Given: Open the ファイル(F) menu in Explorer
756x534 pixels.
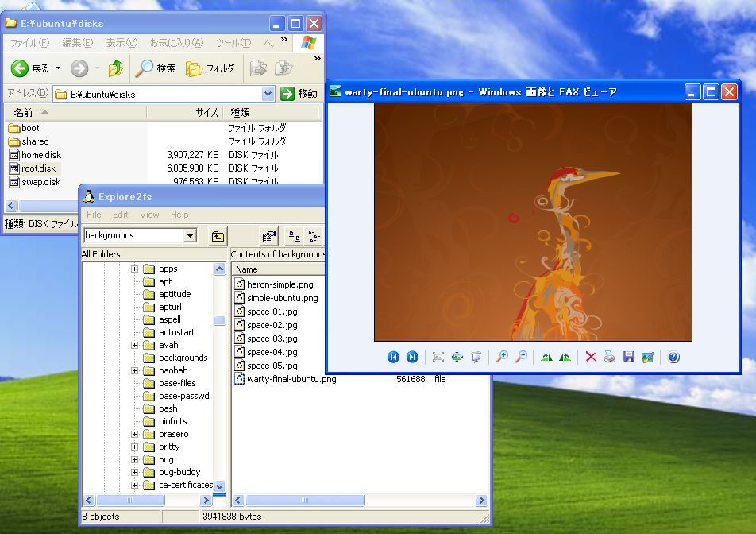Looking at the screenshot, I should click(29, 43).
